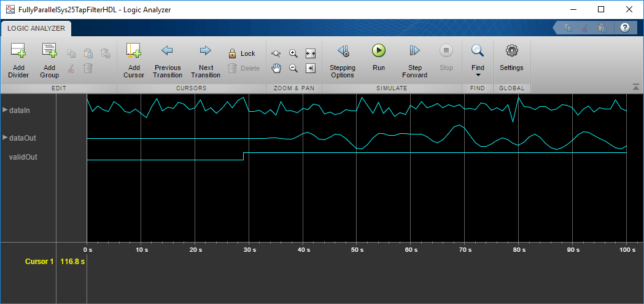The height and width of the screenshot is (304, 644).
Task: Toggle the cursor Lock
Action: (x=242, y=53)
